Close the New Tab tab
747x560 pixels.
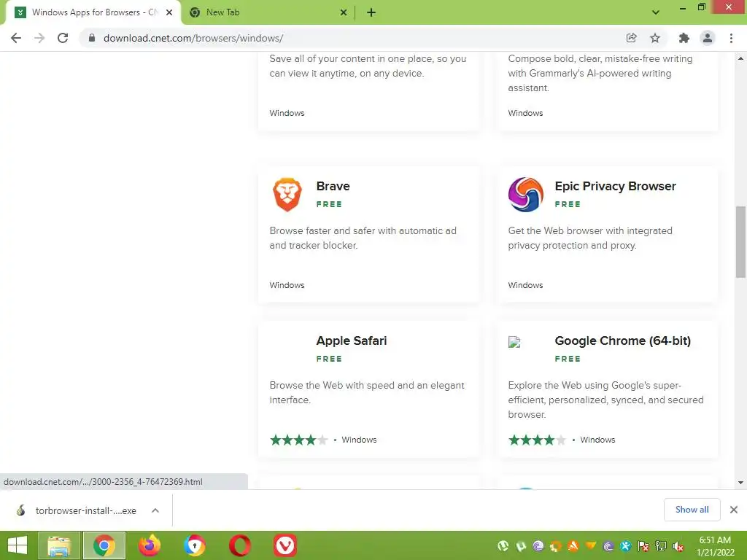pos(344,12)
